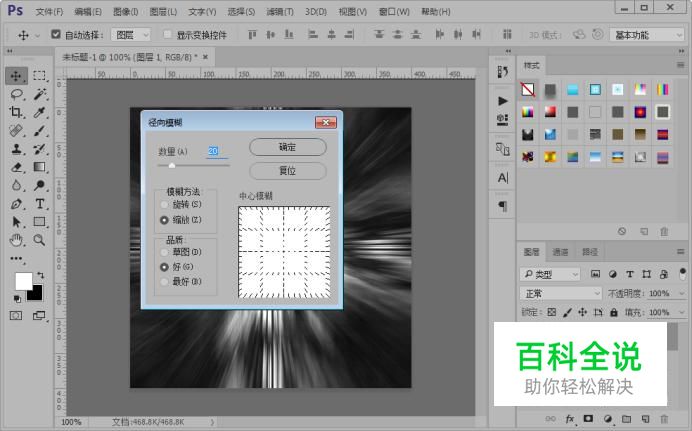
Task: Select the Eraser tool
Action: (x=16, y=167)
